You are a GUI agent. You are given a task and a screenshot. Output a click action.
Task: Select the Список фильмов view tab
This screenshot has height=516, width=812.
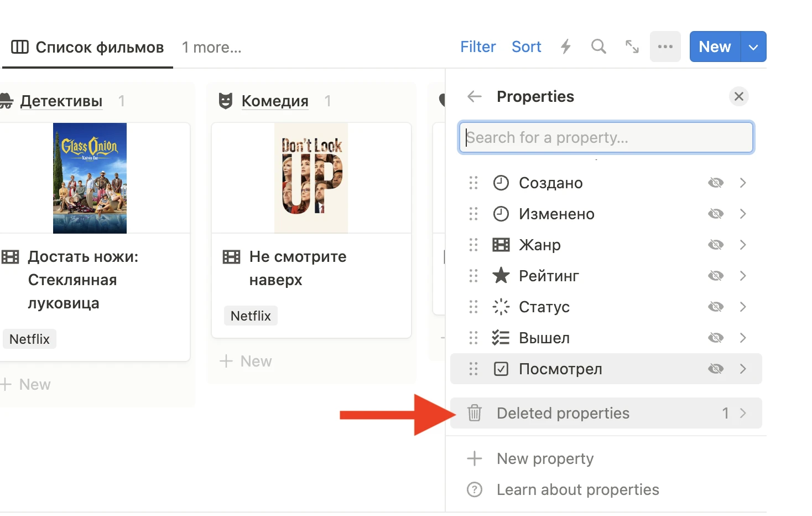(88, 48)
